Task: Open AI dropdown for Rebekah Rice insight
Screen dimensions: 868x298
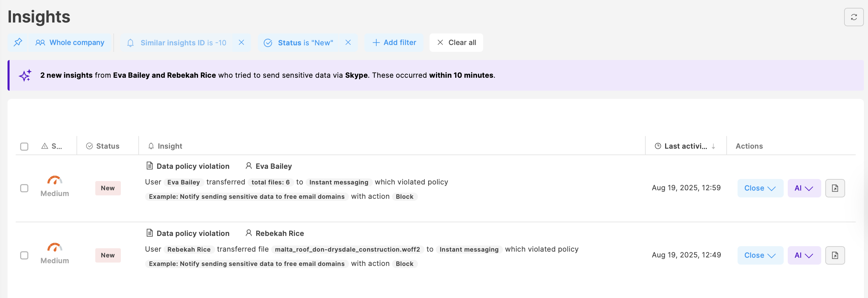Action: tap(804, 255)
